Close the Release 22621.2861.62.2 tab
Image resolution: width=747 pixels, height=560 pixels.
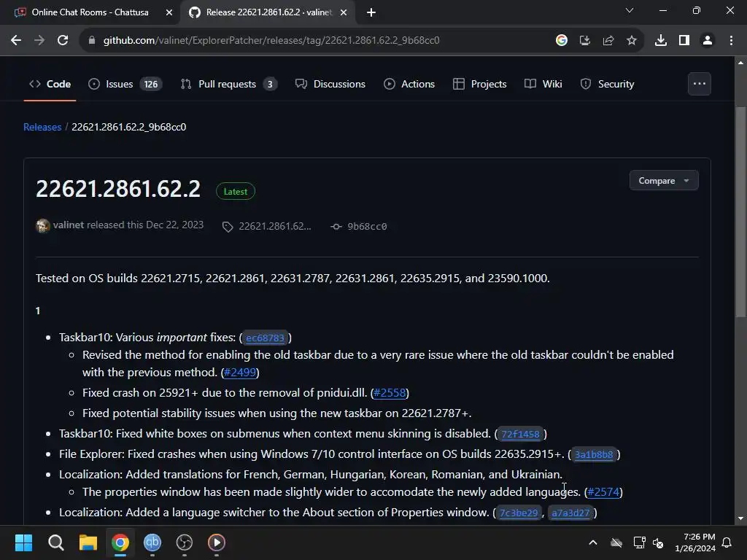(344, 12)
